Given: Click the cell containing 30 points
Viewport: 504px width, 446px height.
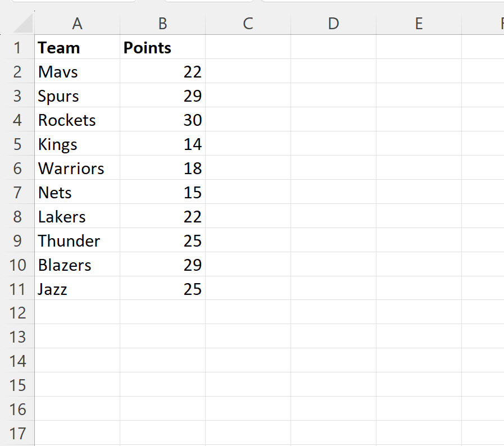Looking at the screenshot, I should click(162, 120).
